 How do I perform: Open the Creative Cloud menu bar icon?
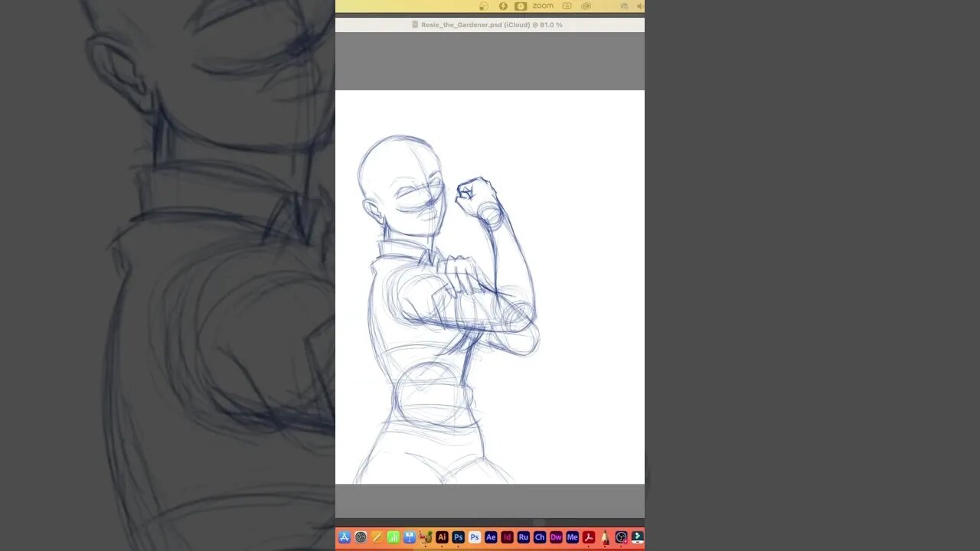(586, 6)
